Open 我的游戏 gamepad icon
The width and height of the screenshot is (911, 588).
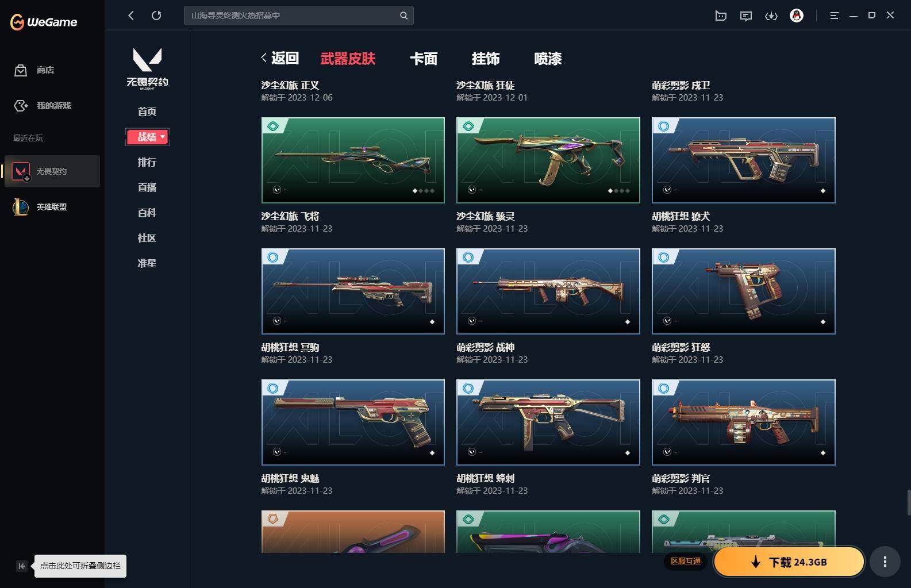pyautogui.click(x=21, y=106)
